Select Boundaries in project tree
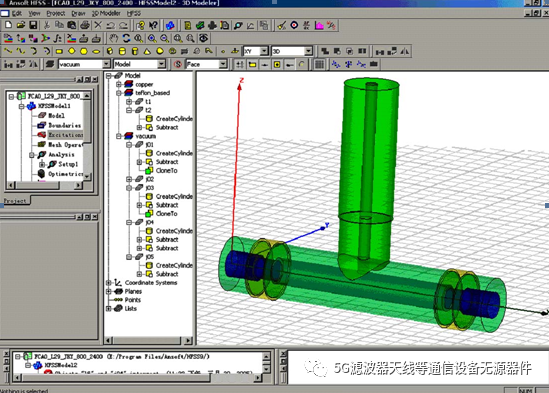549x393 pixels. click(64, 125)
